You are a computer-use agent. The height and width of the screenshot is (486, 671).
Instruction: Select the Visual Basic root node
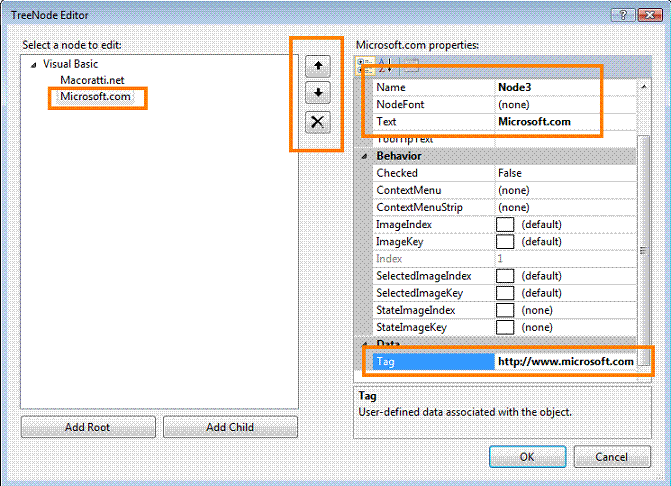click(x=71, y=64)
